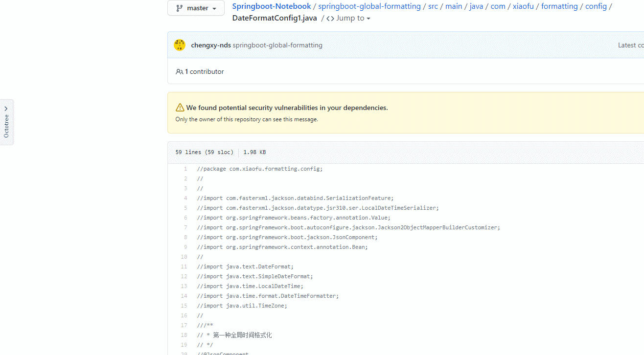
Task: Show the 1 contributor list
Action: coord(204,71)
